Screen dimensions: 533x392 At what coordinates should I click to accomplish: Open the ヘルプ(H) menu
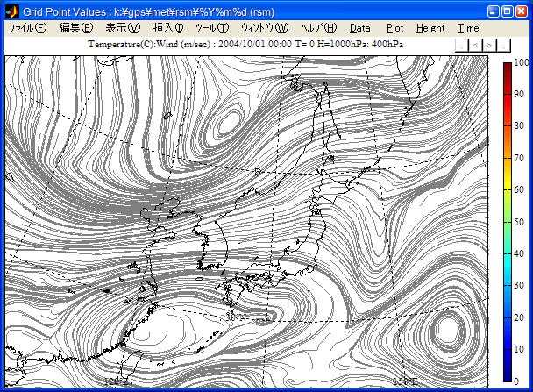318,28
